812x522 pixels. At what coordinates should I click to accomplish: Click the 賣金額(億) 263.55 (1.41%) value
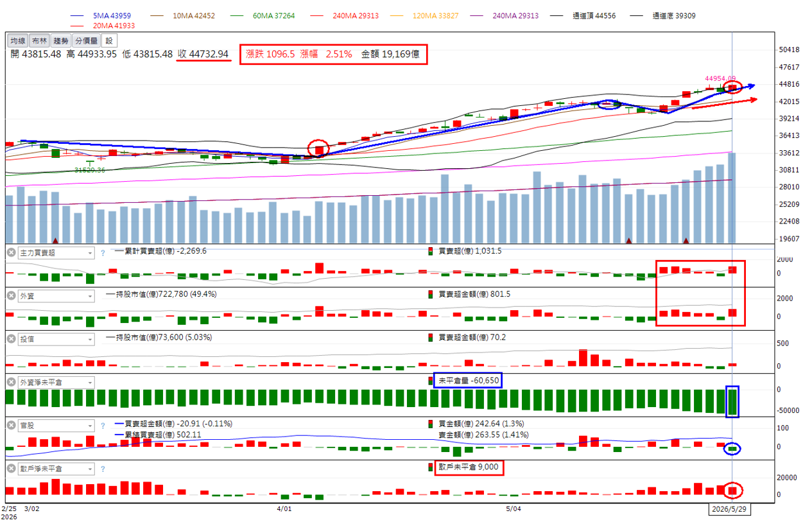(x=483, y=434)
